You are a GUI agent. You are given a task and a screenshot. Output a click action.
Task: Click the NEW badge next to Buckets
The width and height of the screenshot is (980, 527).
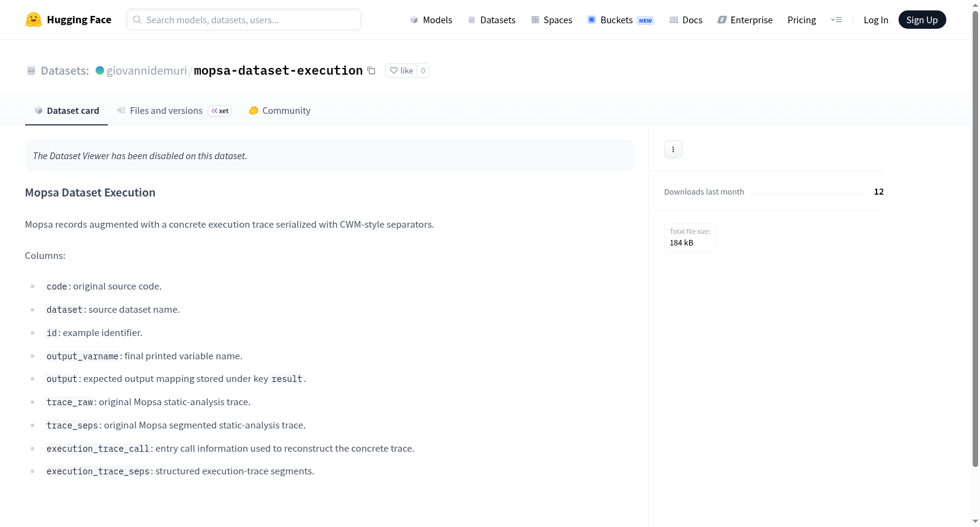point(646,20)
